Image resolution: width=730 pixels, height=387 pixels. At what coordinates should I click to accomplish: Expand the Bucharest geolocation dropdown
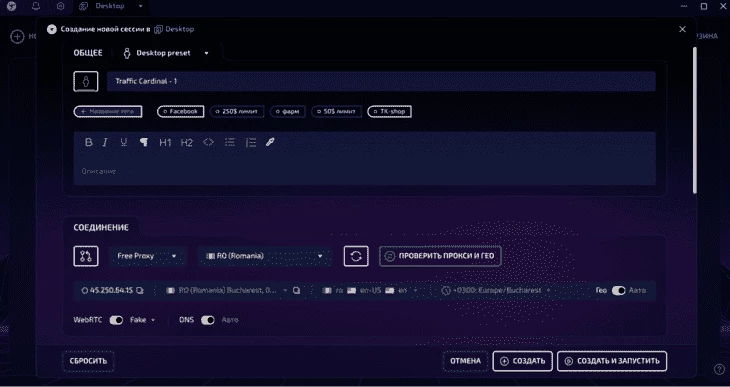tap(285, 291)
